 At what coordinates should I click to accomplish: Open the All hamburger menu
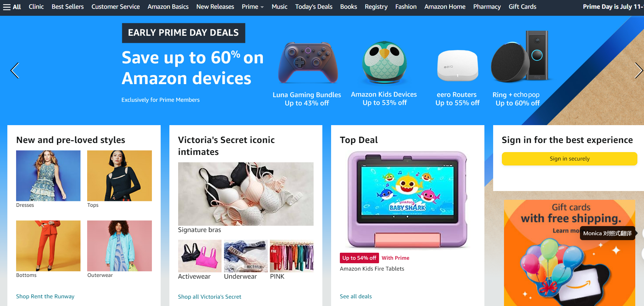coord(12,7)
